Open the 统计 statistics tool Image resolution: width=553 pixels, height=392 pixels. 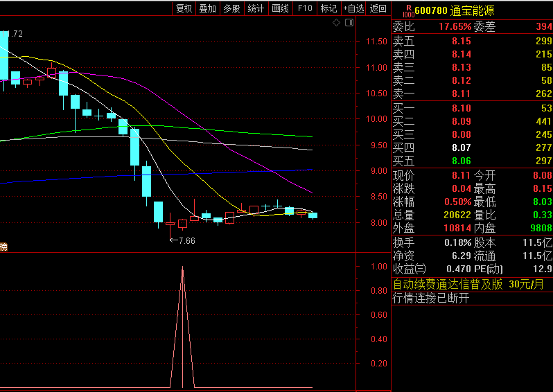coord(256,8)
